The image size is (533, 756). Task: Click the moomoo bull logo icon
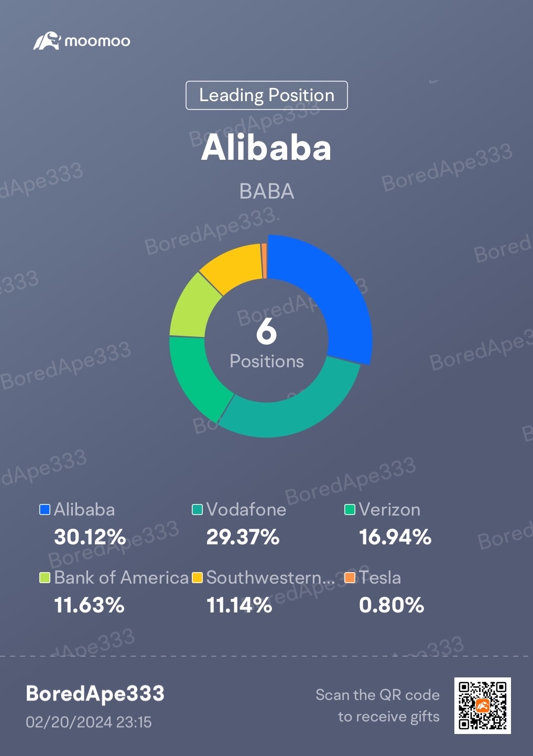coord(47,41)
